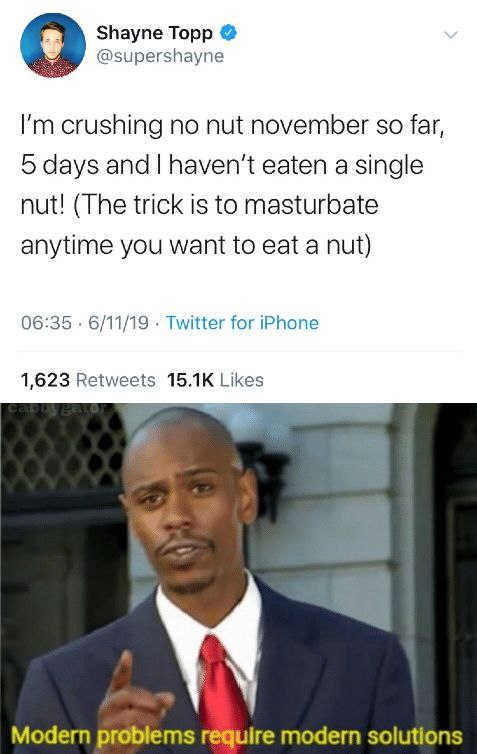
Task: Open Shayne Topp's profile avatar
Action: 52,45
